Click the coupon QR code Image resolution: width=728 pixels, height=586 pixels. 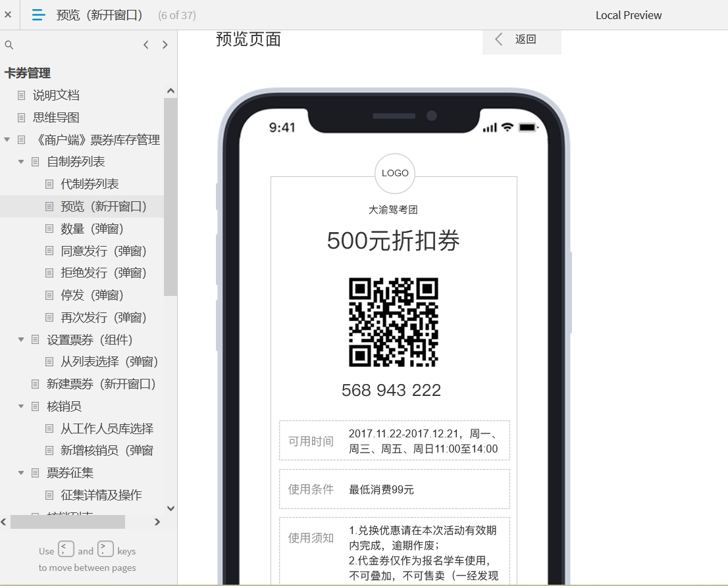pyautogui.click(x=394, y=322)
